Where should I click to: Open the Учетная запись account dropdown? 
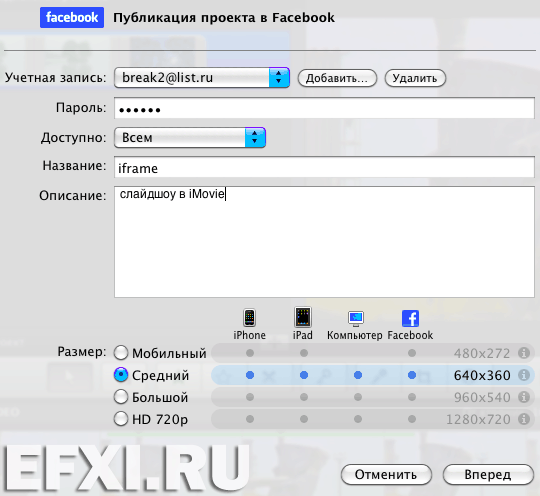coord(202,78)
